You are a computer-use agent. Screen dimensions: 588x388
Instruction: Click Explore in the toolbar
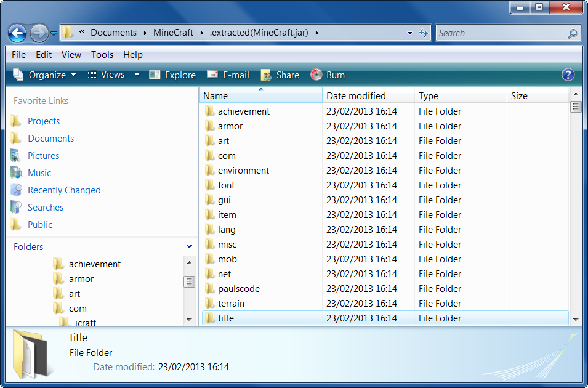point(172,75)
